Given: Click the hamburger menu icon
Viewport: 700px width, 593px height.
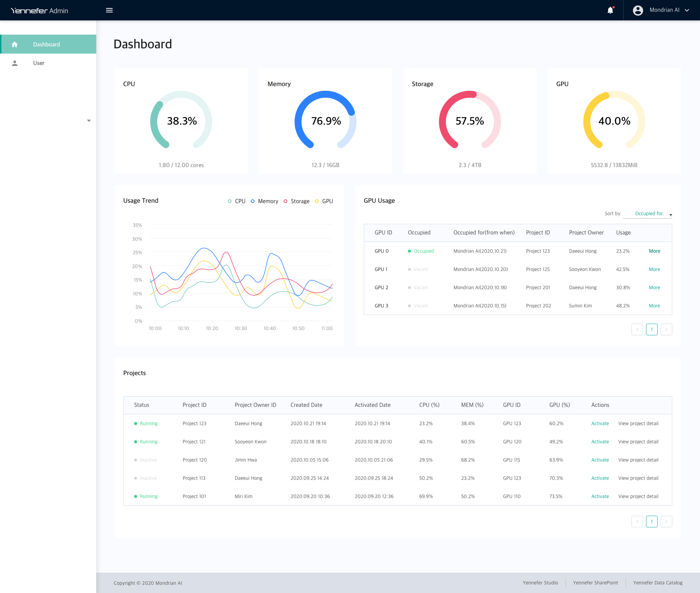Looking at the screenshot, I should tap(109, 10).
